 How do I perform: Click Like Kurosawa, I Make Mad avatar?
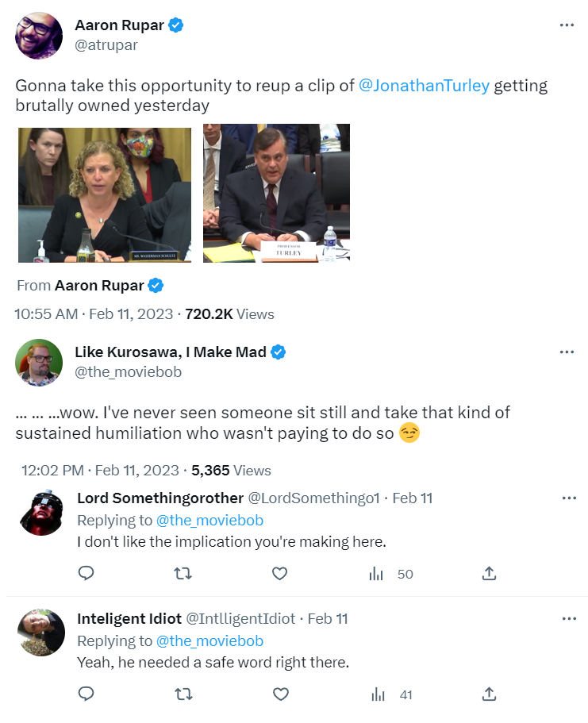point(38,362)
